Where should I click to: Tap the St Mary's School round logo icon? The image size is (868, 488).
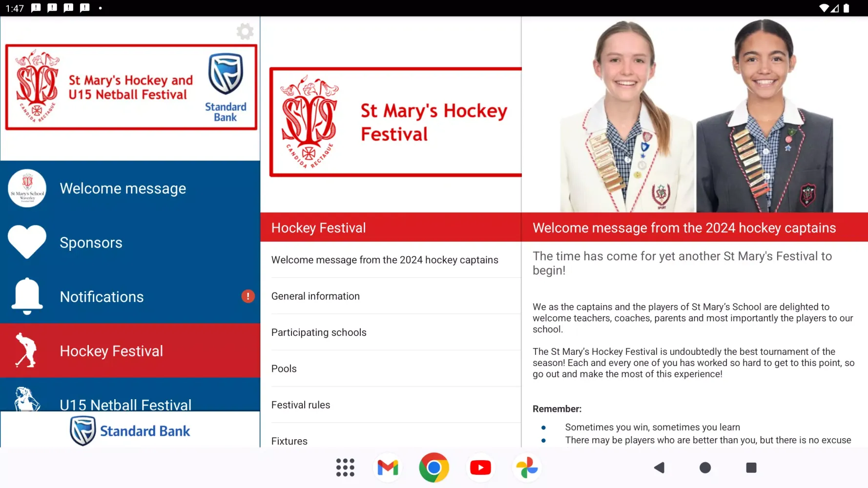(27, 188)
